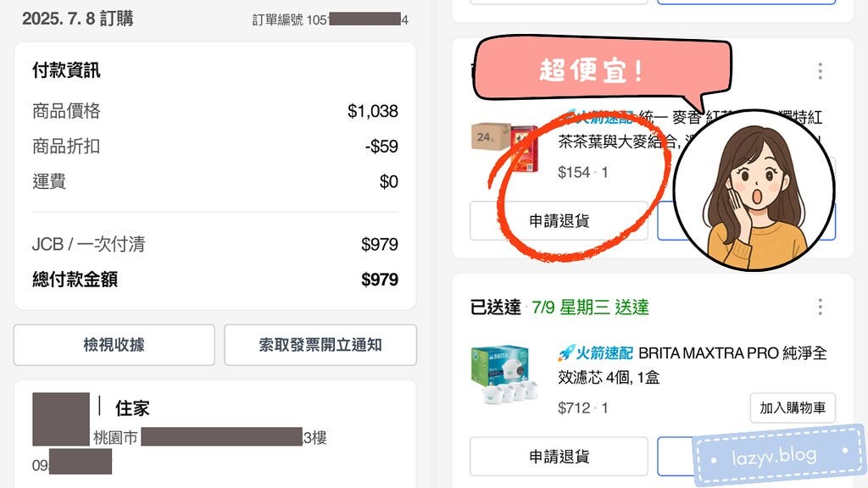Screen dimensions: 868x488
Task: Click the rocket icon beside BRITA MAXTRA PRO
Action: point(566,352)
